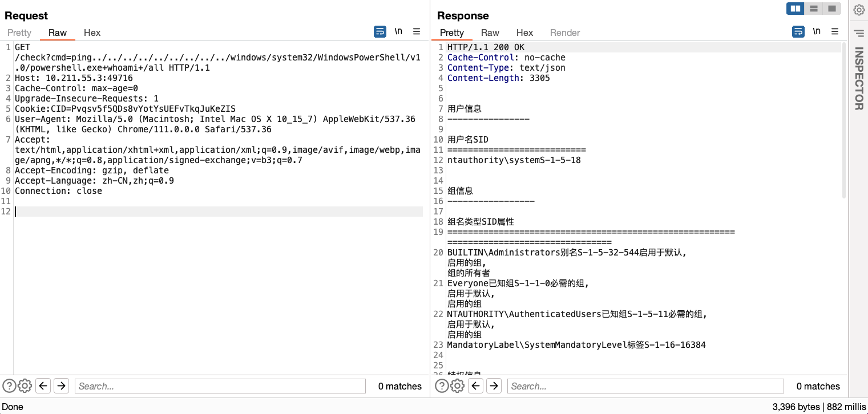Click 'ntauthority\systemS-1-5-18' response line
The width and height of the screenshot is (868, 414).
tap(514, 160)
